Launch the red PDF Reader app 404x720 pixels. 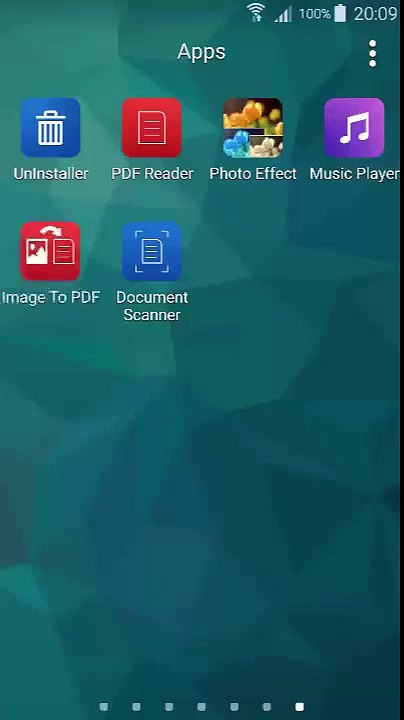click(152, 127)
